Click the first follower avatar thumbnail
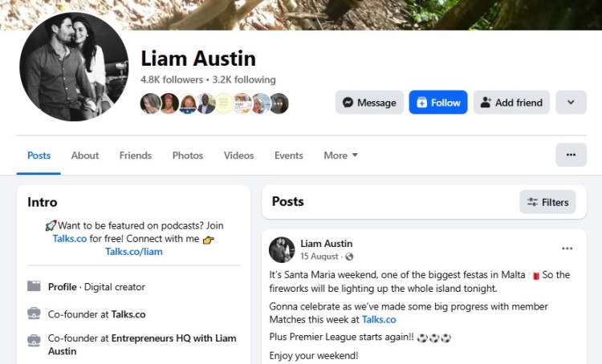Image resolution: width=602 pixels, height=364 pixels. point(150,103)
